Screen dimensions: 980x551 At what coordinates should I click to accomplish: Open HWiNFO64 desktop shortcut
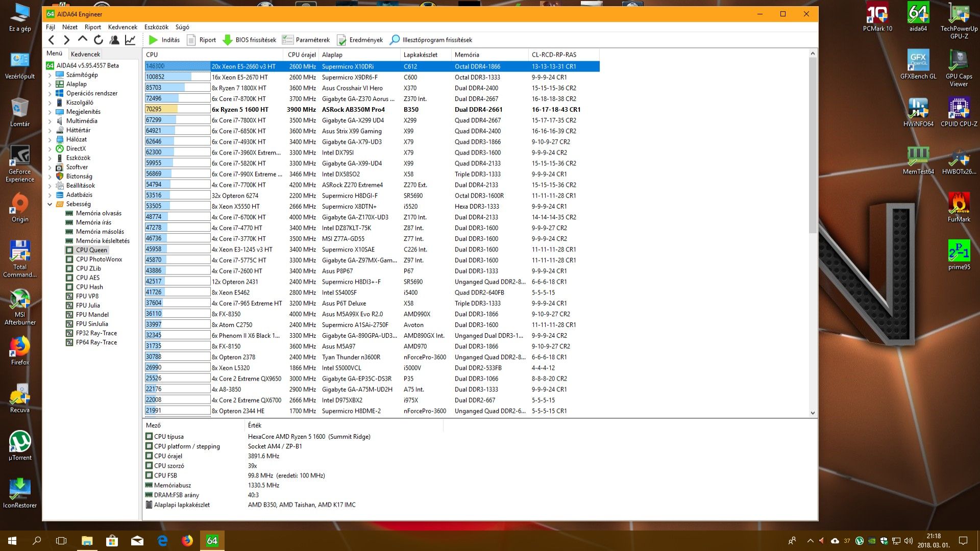click(x=918, y=112)
